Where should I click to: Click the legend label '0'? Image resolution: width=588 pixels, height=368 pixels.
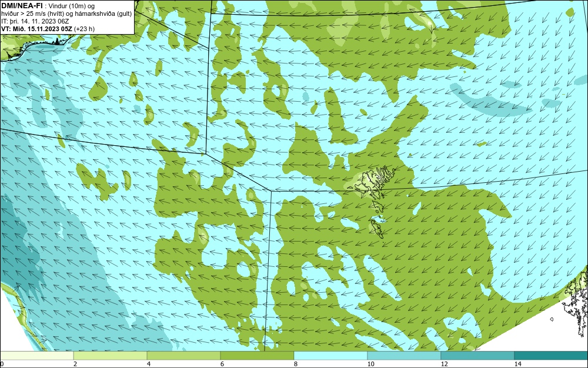(2, 364)
